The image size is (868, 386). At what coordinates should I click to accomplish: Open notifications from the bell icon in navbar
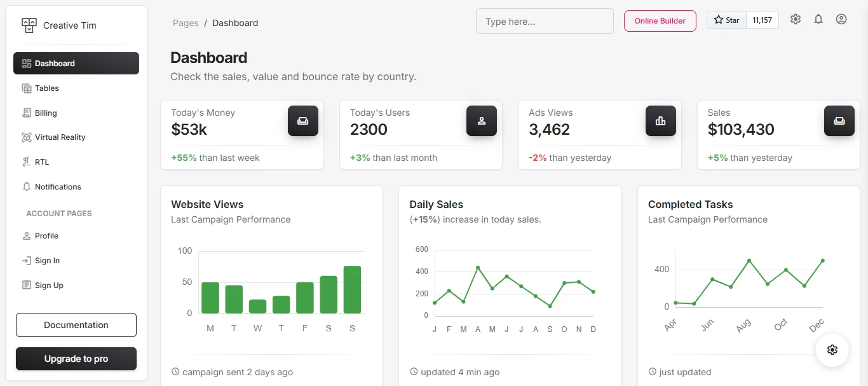(x=818, y=19)
